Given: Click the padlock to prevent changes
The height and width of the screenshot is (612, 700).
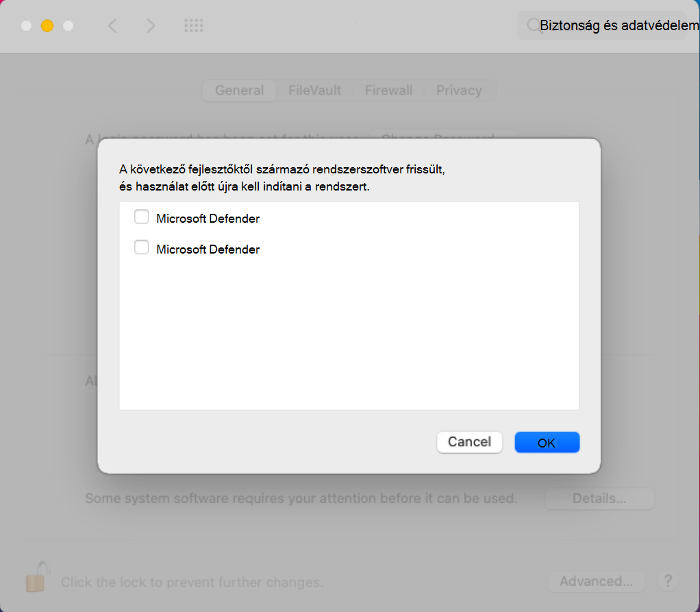Looking at the screenshot, I should pos(37,577).
